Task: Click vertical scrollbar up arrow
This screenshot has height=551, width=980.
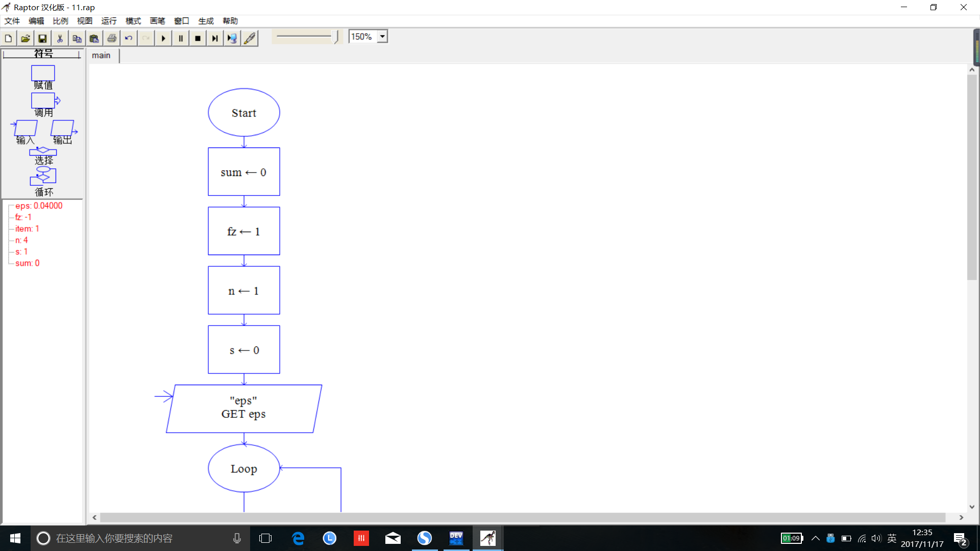Action: 972,70
